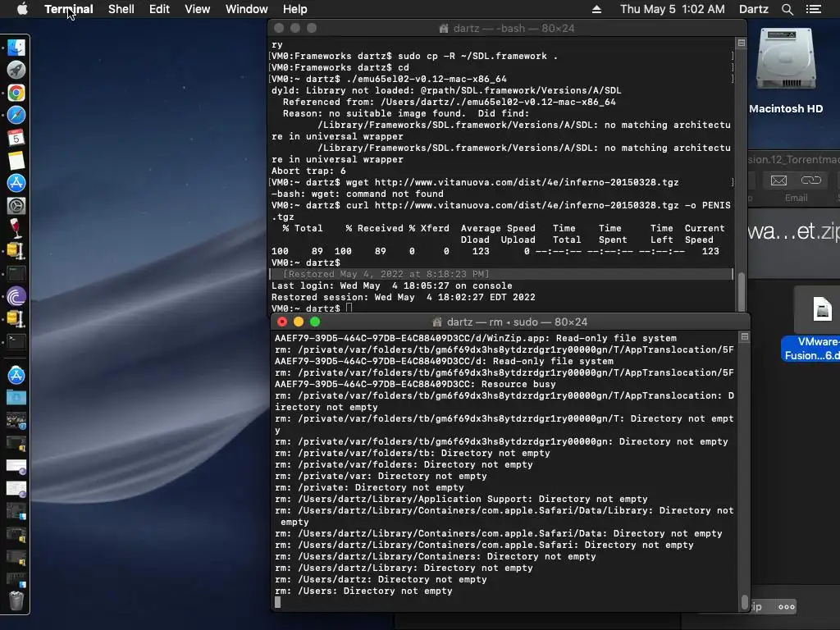840x630 pixels.
Task: Open the Window menu
Action: [x=246, y=9]
